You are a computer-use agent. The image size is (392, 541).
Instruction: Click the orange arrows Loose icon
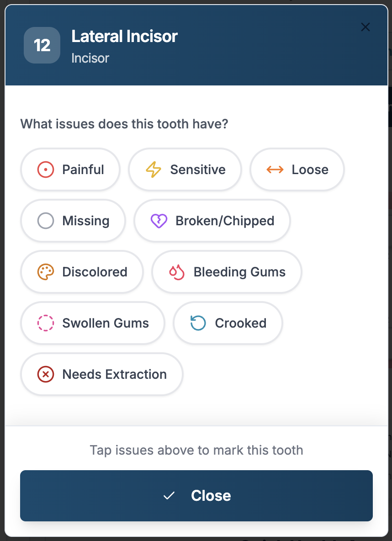(275, 169)
